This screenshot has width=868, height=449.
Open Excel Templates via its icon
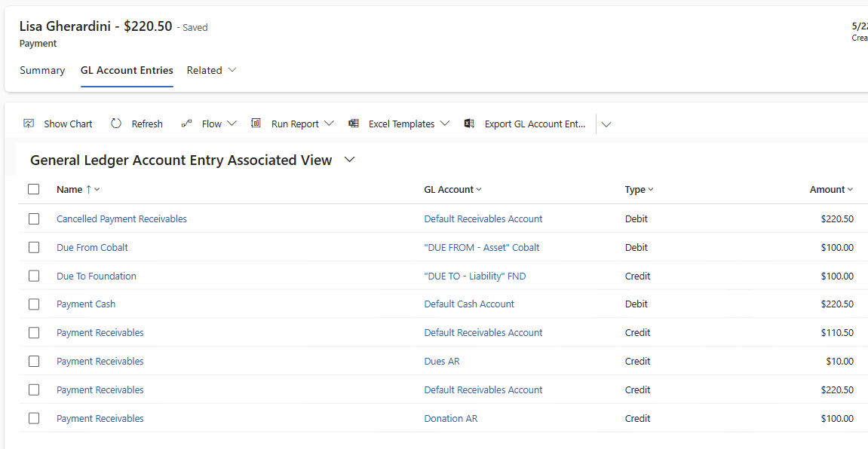pos(354,123)
